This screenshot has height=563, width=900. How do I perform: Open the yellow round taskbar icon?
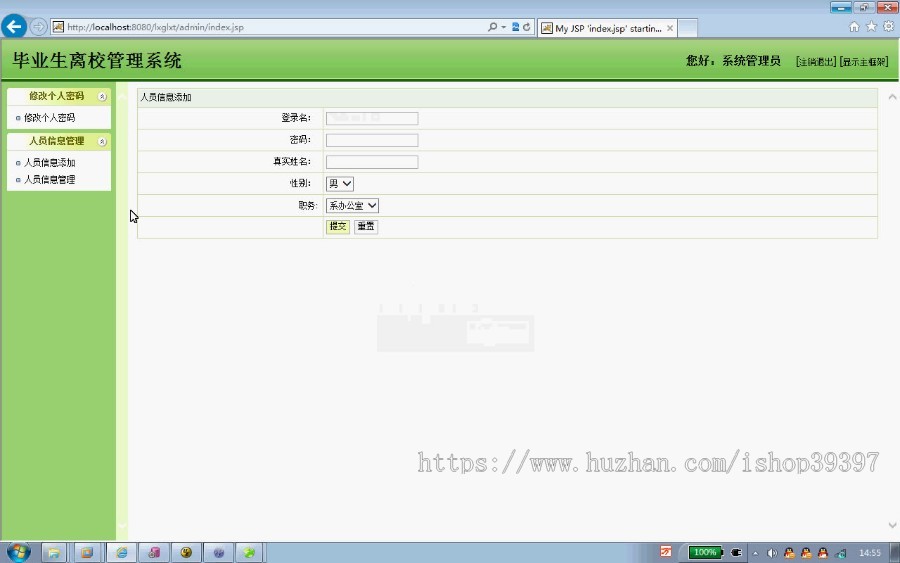click(x=186, y=553)
